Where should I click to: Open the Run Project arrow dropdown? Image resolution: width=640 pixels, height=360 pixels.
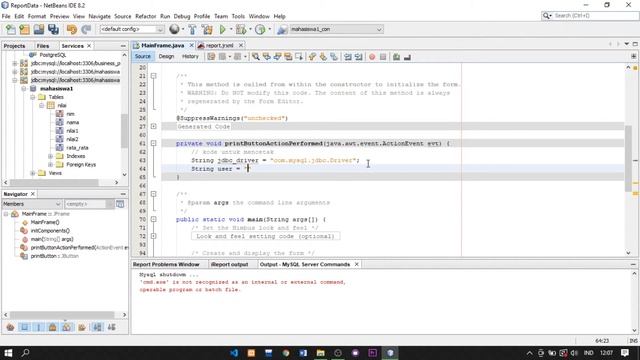pyautogui.click(x=231, y=29)
